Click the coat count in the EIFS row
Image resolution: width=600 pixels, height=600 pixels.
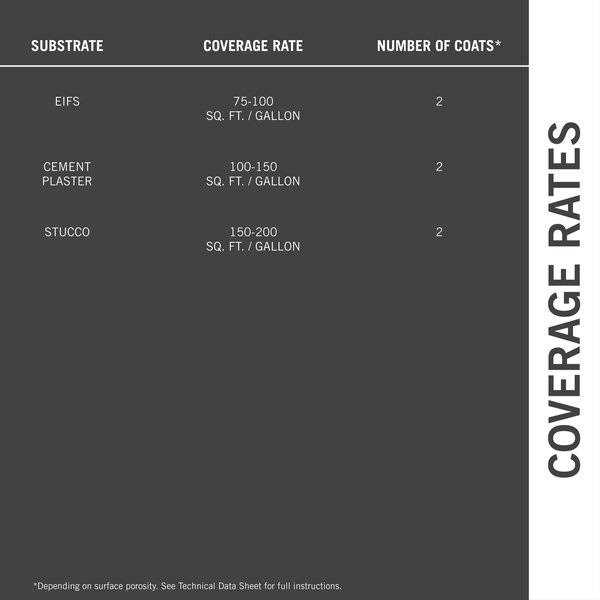pyautogui.click(x=439, y=102)
